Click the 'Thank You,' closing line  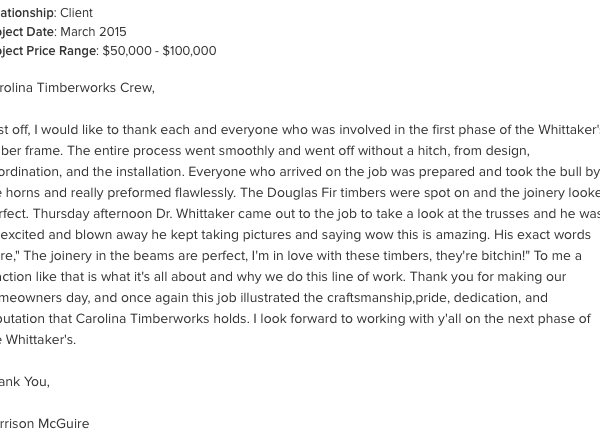[x=24, y=382]
